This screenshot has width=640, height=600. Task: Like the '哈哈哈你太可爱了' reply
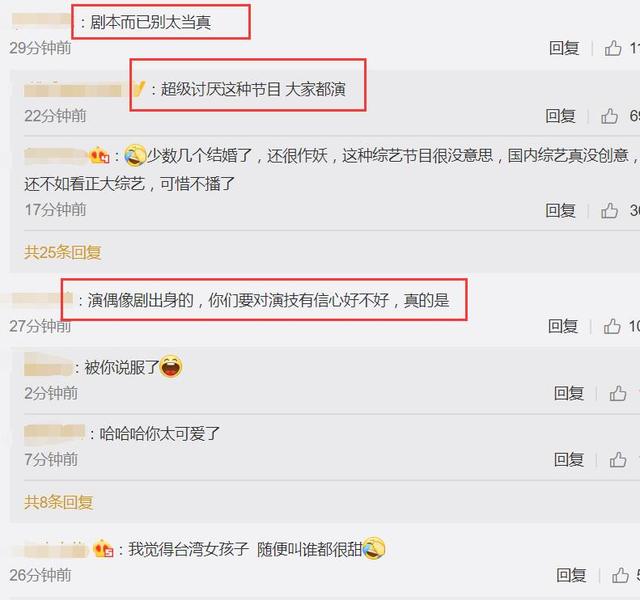tap(618, 460)
